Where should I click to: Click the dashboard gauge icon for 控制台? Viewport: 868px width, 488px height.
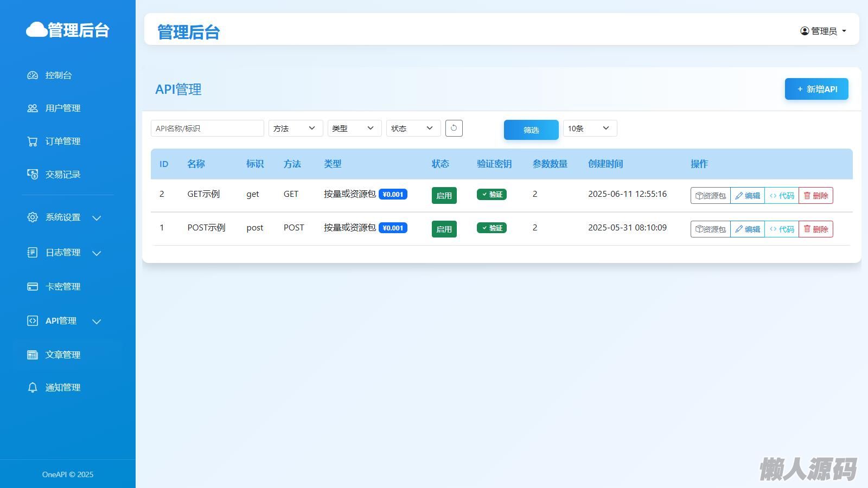[33, 75]
